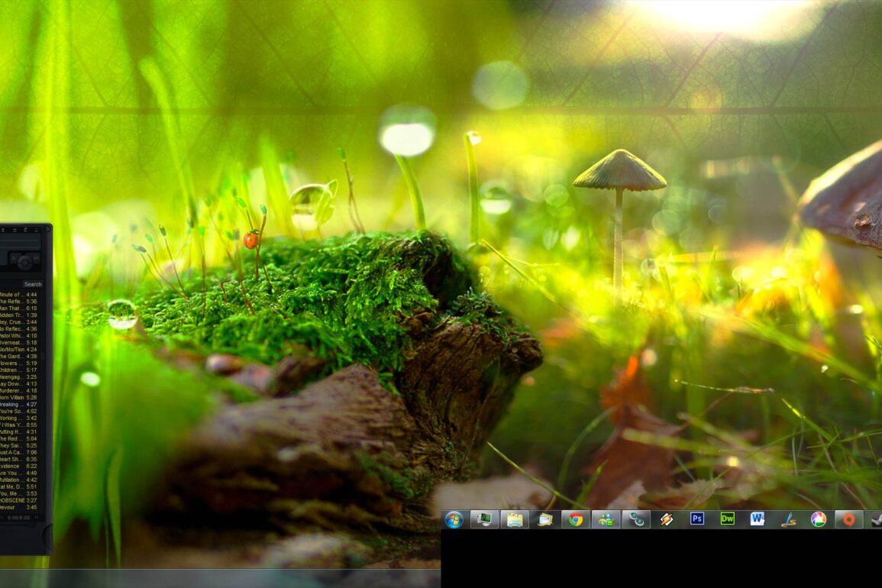Open Winamp lightning bolt taskbar icon
Image resolution: width=882 pixels, height=588 pixels.
coord(667,519)
